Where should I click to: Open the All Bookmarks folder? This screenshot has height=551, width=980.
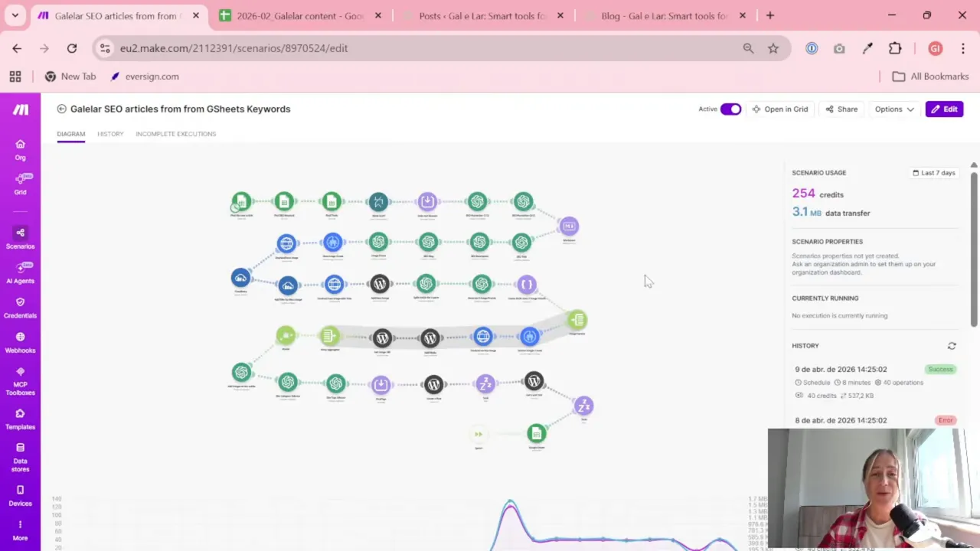click(x=930, y=77)
